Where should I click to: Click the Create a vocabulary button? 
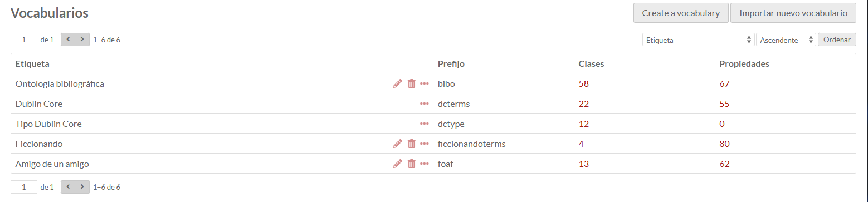pyautogui.click(x=681, y=13)
